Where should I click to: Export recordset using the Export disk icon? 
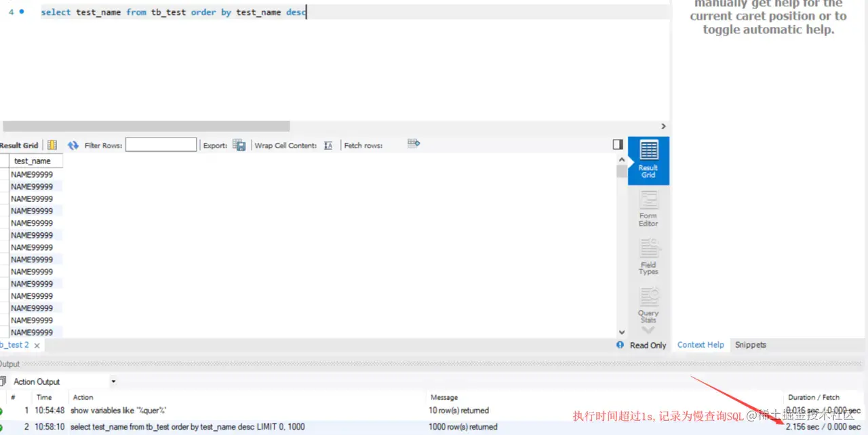[x=239, y=145]
